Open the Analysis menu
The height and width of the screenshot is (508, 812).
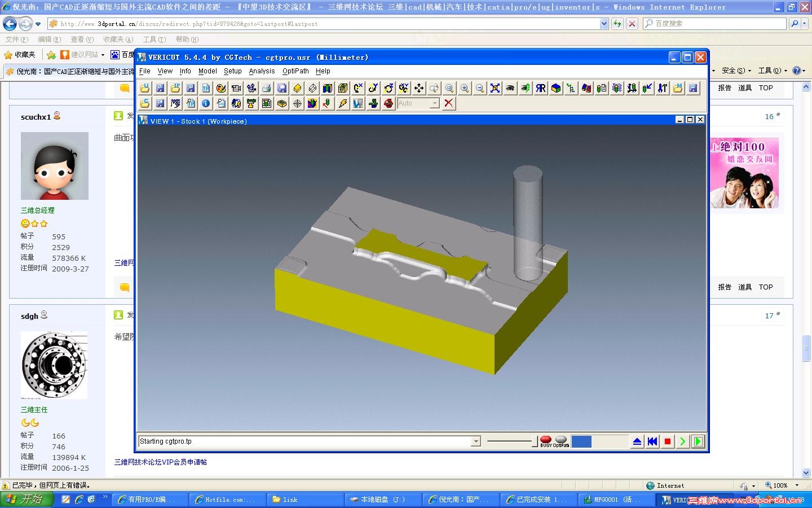262,71
